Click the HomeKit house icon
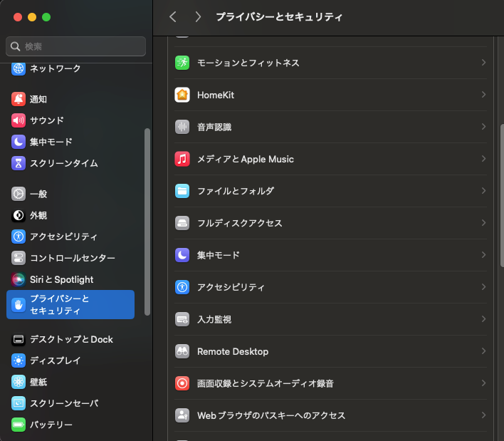 182,95
